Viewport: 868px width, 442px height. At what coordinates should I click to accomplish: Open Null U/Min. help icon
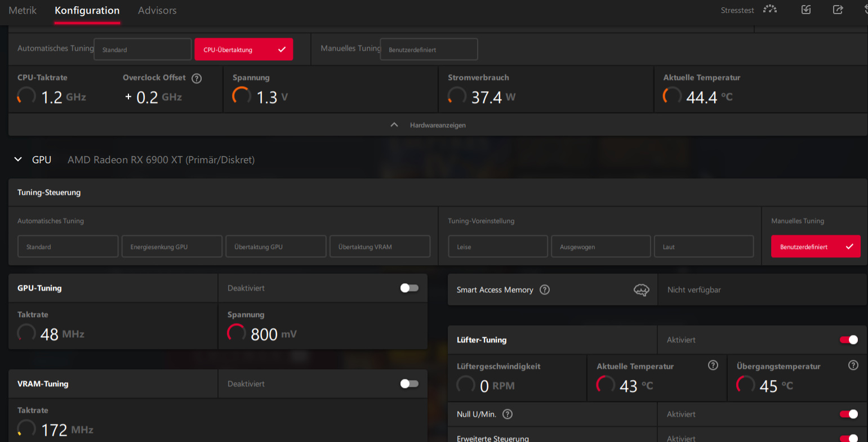point(508,414)
